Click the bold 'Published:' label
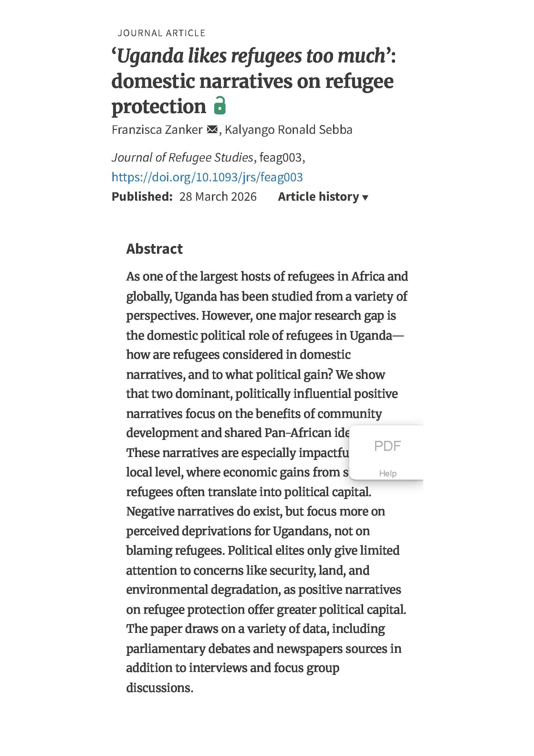Viewport: 534px width, 756px height. (x=142, y=197)
